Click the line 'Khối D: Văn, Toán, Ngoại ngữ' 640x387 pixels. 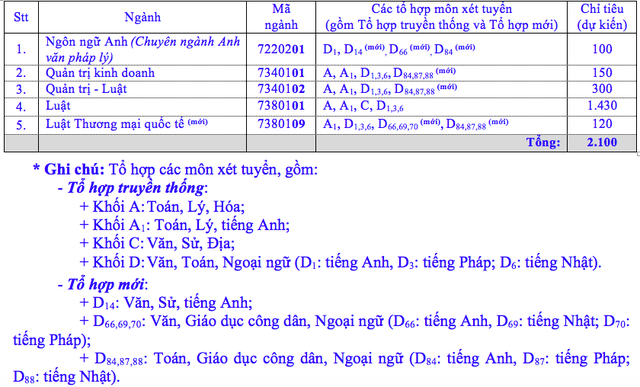(x=340, y=262)
